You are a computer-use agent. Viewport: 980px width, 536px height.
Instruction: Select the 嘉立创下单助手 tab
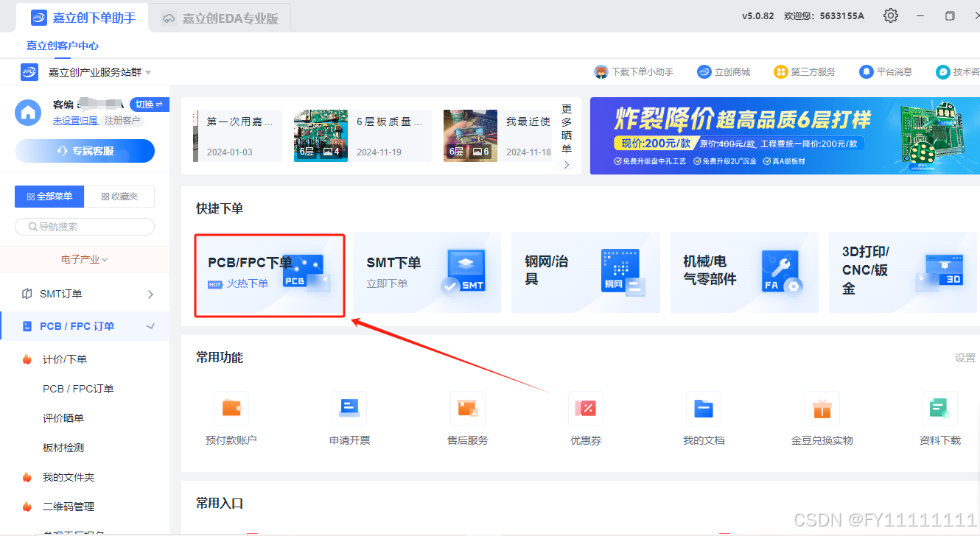[x=84, y=18]
